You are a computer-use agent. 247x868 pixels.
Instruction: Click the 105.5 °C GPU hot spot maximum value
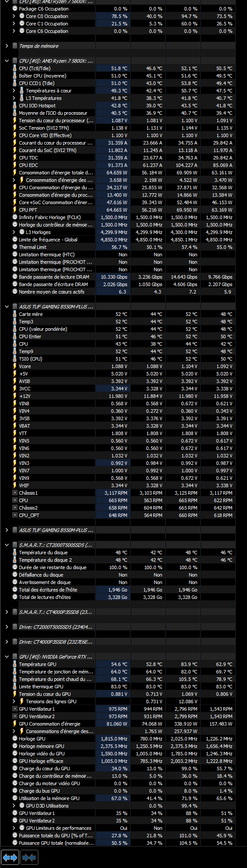188,679
